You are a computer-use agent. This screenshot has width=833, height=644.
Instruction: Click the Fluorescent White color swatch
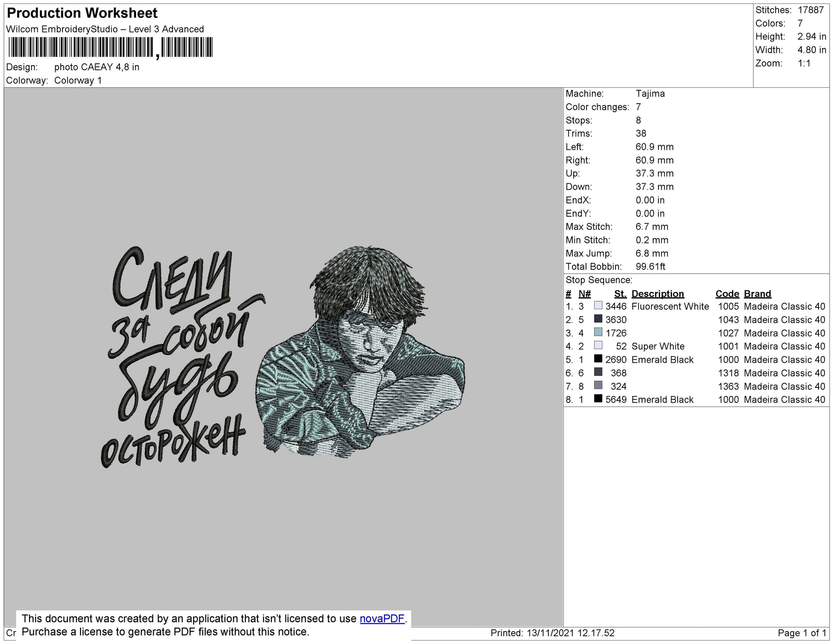coord(598,305)
